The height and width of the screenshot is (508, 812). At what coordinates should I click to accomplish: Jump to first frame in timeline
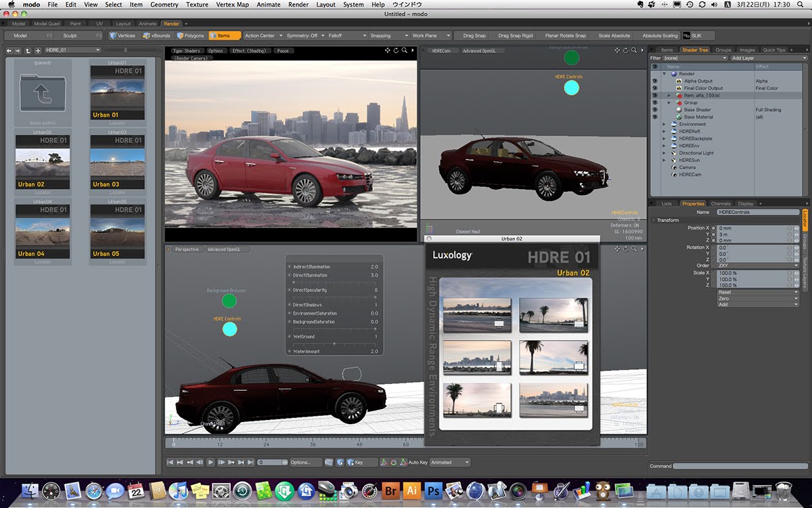pos(170,462)
